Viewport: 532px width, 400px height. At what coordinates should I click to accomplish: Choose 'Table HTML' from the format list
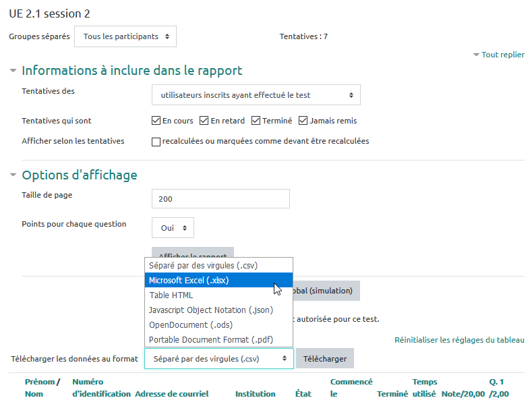pyautogui.click(x=171, y=295)
